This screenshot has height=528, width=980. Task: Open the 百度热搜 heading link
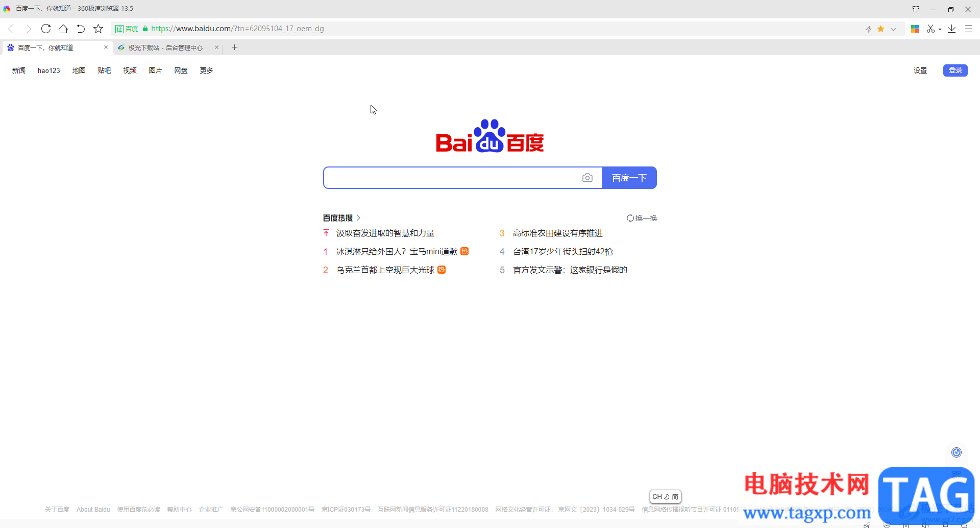(x=341, y=218)
